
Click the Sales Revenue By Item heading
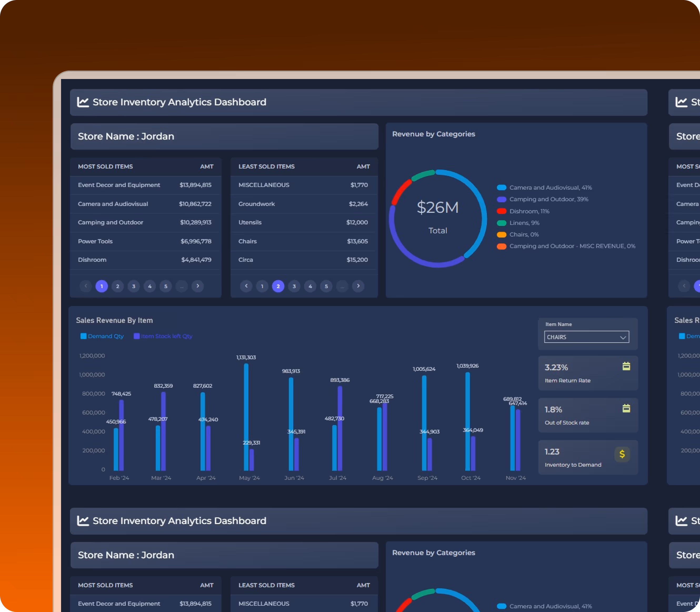point(114,320)
